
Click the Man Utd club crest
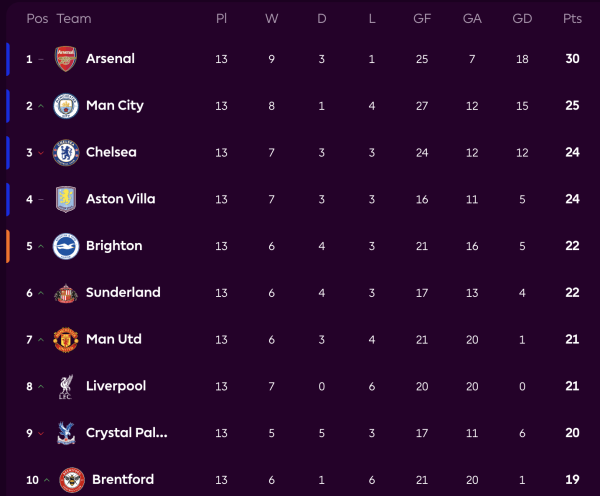66,340
